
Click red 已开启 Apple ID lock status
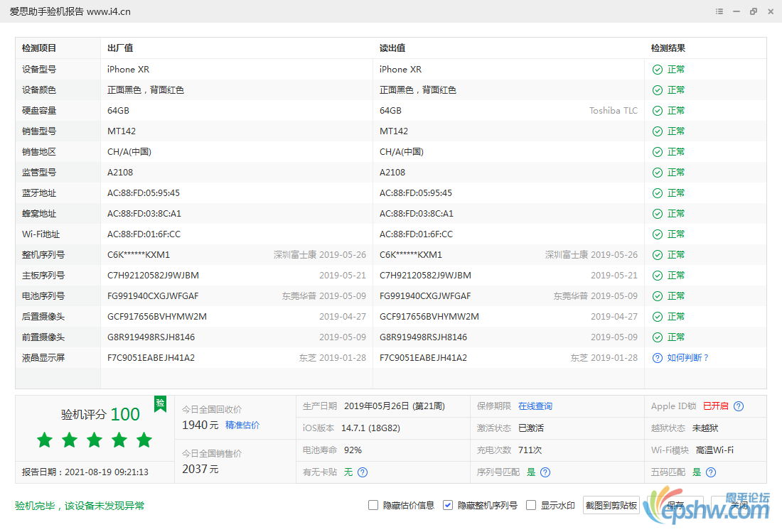(716, 406)
